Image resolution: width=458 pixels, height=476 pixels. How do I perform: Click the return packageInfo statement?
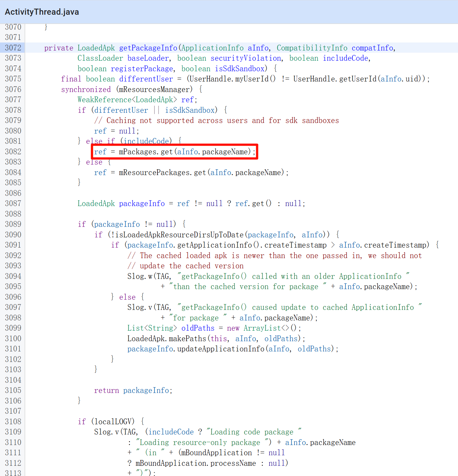coord(133,390)
